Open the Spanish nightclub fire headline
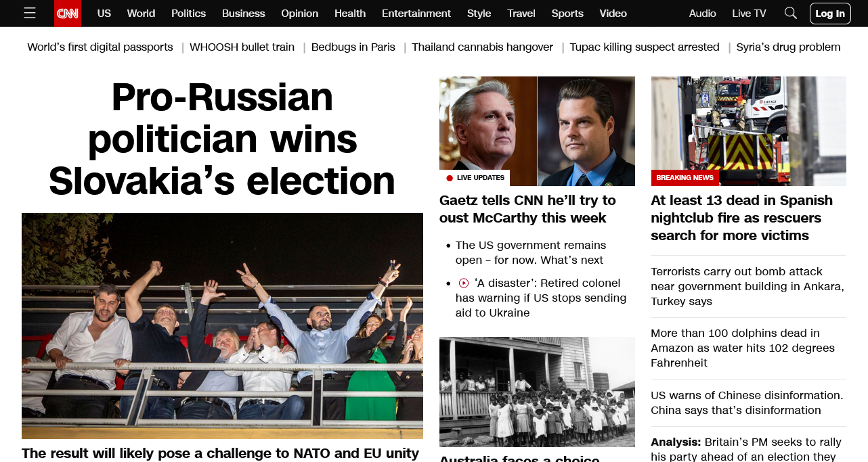The width and height of the screenshot is (868, 462). tap(742, 218)
